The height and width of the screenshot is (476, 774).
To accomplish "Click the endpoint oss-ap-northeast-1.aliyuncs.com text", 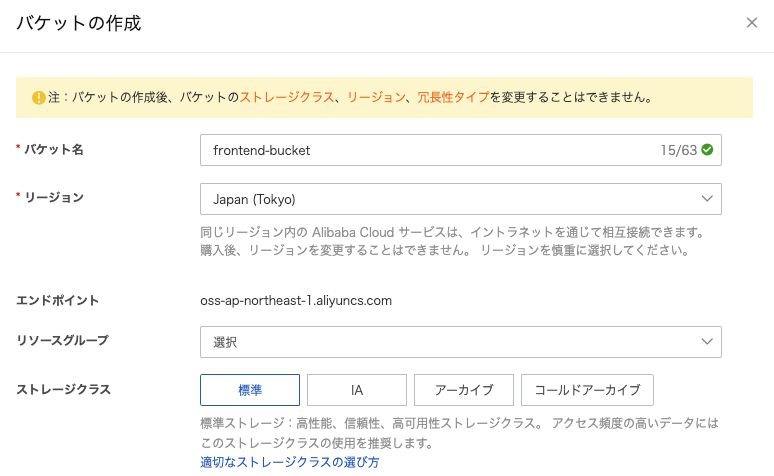I will [x=296, y=300].
